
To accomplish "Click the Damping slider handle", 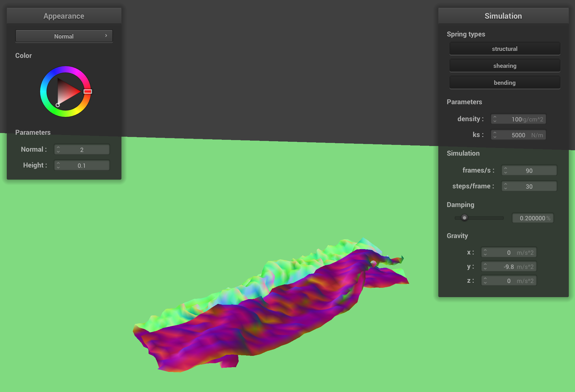I will (x=464, y=218).
